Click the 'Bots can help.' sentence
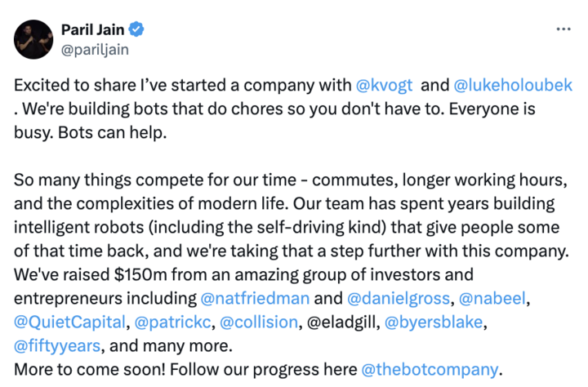This screenshot has height=387, width=588. click(x=112, y=133)
